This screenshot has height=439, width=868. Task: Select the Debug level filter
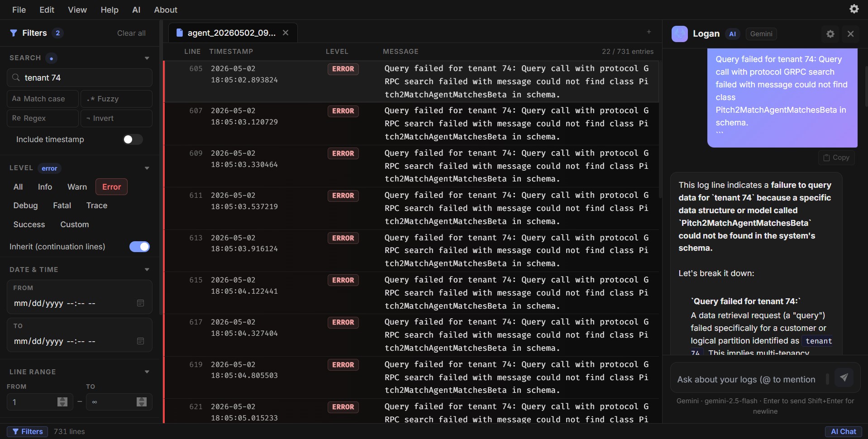click(x=25, y=205)
